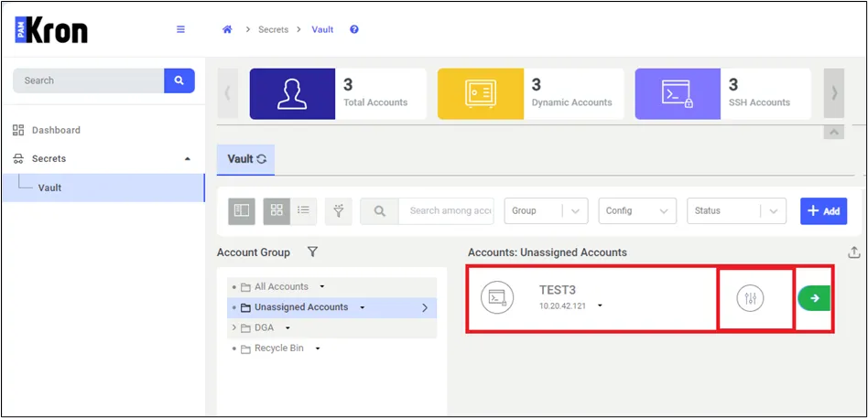Image resolution: width=868 pixels, height=418 pixels.
Task: Toggle the hamburger sidebar menu
Action: pos(180,29)
